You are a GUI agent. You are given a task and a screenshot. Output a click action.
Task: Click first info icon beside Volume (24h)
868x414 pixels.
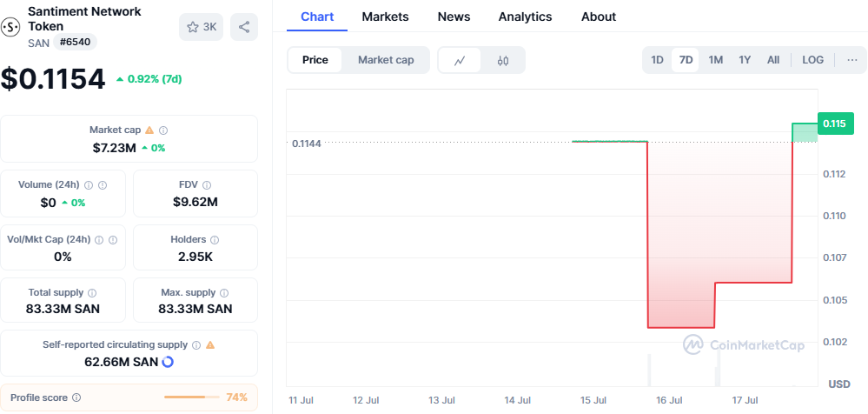click(88, 185)
